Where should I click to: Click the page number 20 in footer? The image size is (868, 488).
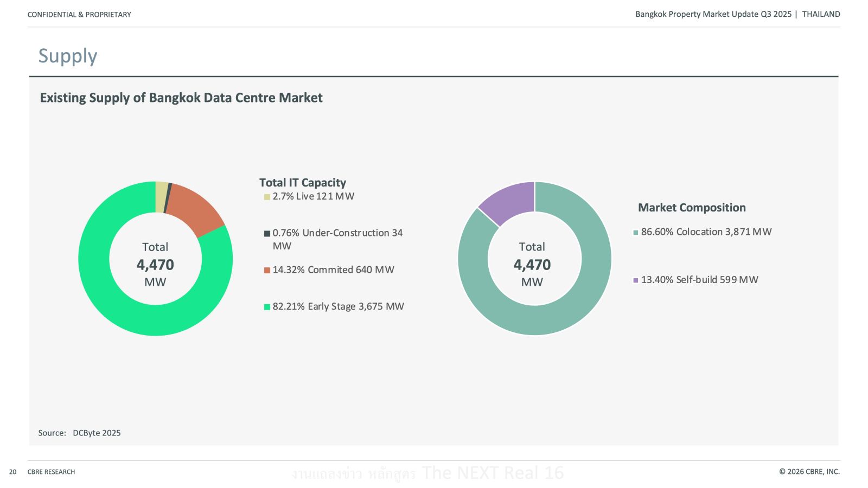[x=12, y=472]
